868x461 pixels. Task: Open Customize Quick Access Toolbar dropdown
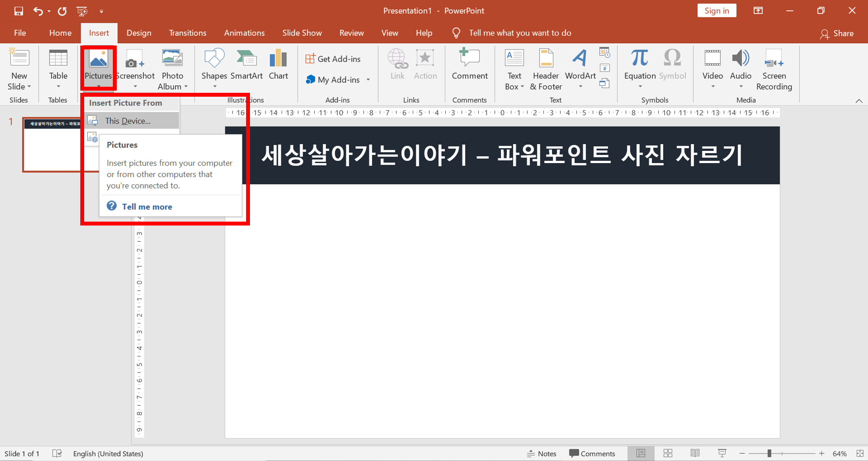click(x=101, y=11)
